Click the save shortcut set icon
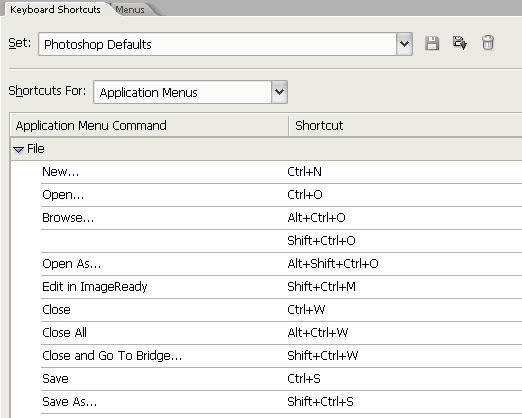 pyautogui.click(x=432, y=44)
